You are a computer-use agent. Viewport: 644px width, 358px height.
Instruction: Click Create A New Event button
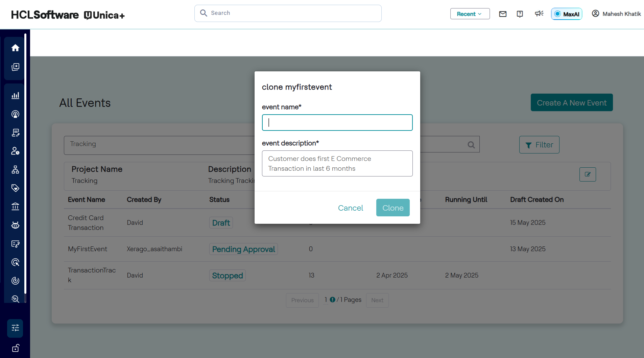tap(571, 103)
